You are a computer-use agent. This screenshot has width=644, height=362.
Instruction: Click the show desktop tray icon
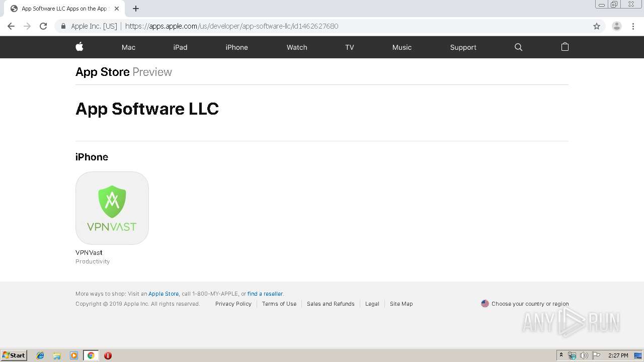click(x=638, y=355)
